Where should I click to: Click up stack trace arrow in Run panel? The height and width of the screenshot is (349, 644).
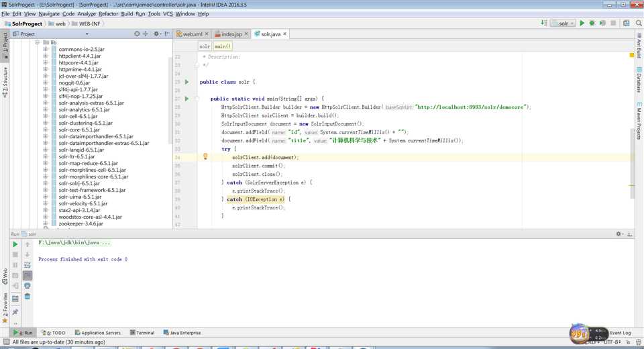[x=27, y=244]
